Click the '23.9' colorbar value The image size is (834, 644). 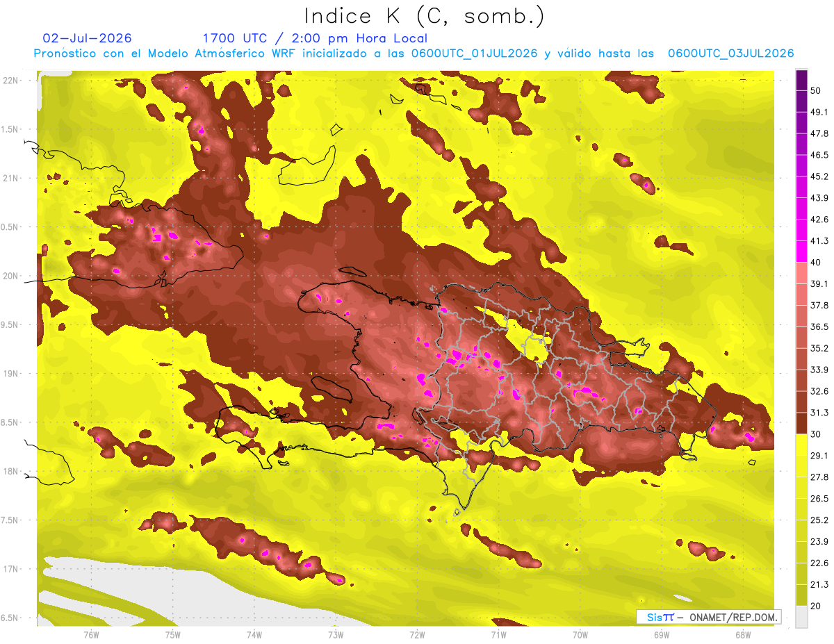(x=819, y=542)
